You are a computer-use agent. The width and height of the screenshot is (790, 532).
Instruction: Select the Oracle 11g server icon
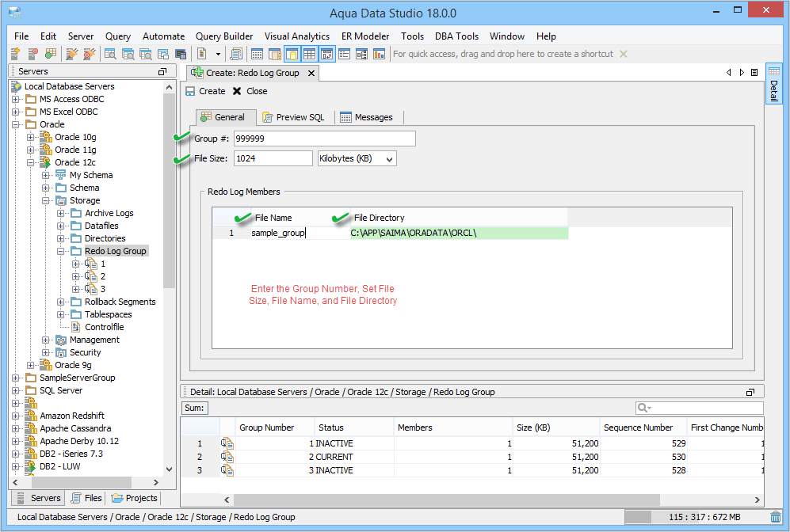pos(46,150)
